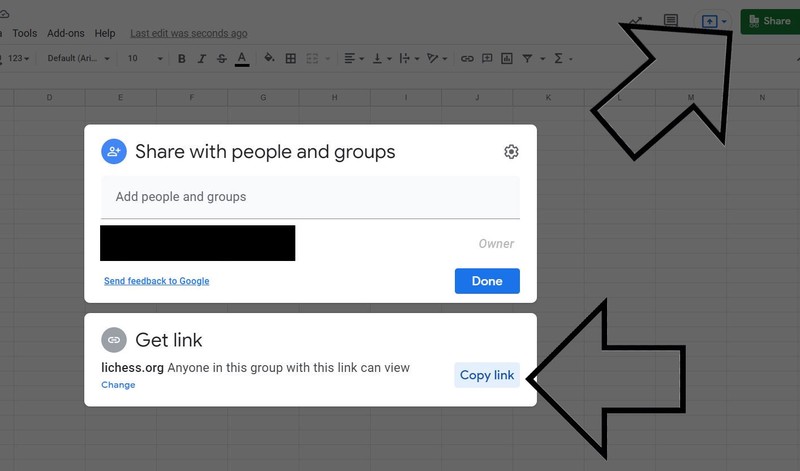Click the insert chart icon
Viewport: 800px width, 471px height.
click(507, 59)
